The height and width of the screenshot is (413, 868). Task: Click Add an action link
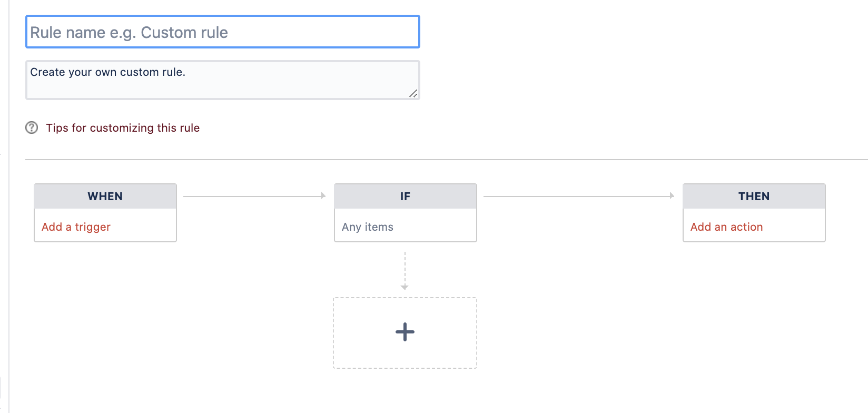tap(726, 227)
